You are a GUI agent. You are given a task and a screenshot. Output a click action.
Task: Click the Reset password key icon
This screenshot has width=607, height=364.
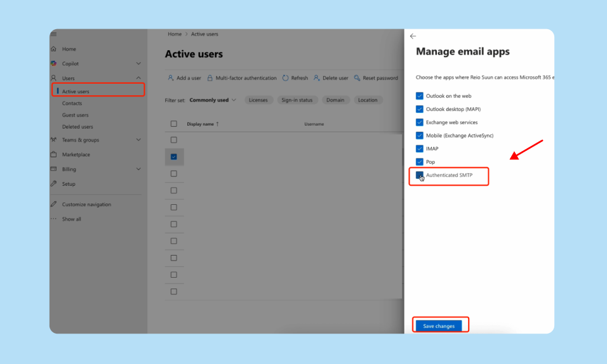pos(357,78)
